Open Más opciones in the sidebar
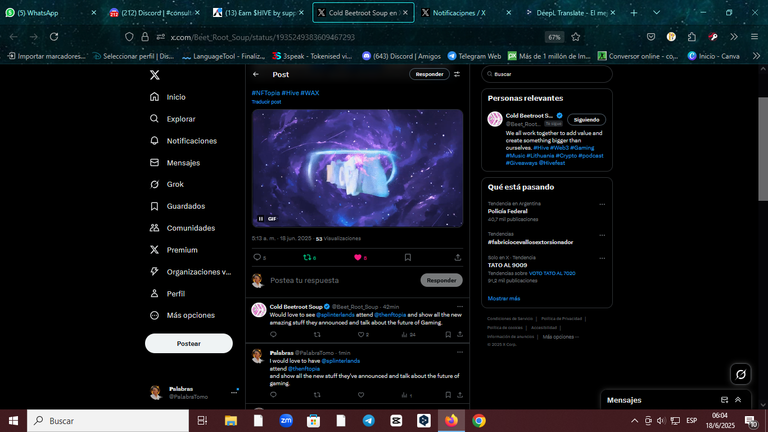 click(x=182, y=315)
